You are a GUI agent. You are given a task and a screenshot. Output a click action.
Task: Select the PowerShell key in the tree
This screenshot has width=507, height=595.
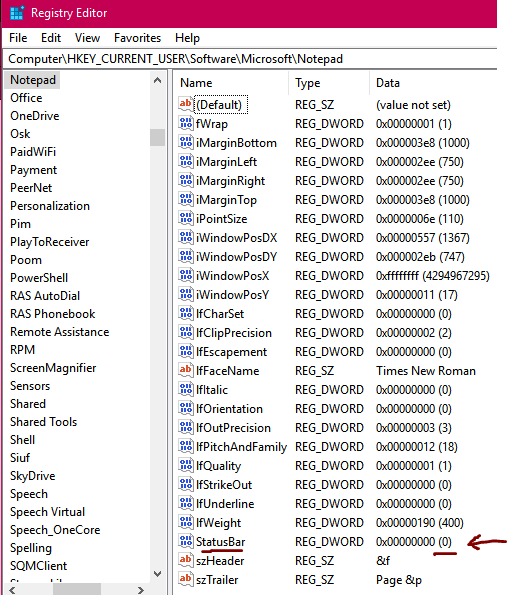click(39, 278)
